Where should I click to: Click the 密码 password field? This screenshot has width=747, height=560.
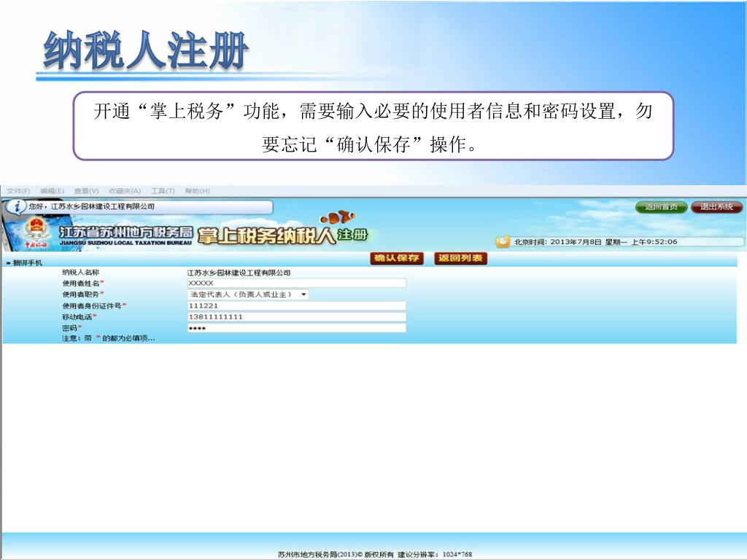click(x=296, y=328)
